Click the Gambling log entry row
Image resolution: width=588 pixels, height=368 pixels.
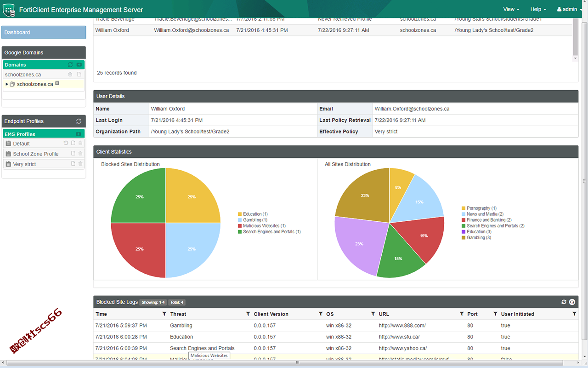coord(336,325)
